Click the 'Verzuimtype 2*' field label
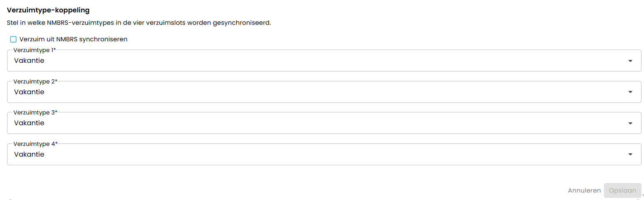 35,81
